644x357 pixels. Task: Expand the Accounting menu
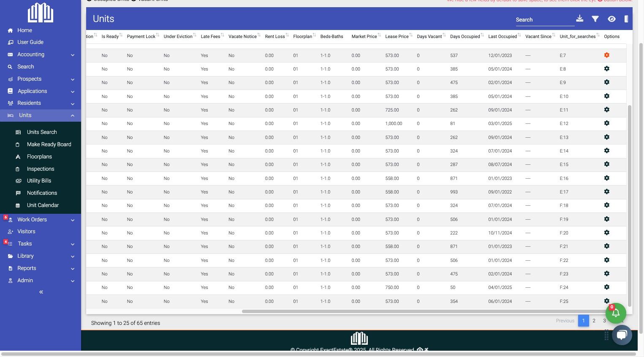[x=41, y=55]
